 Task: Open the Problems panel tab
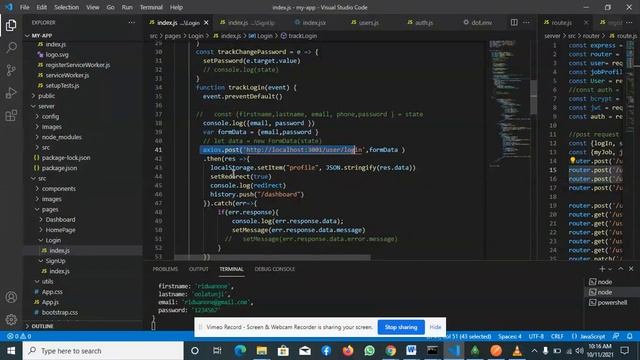[x=165, y=269]
